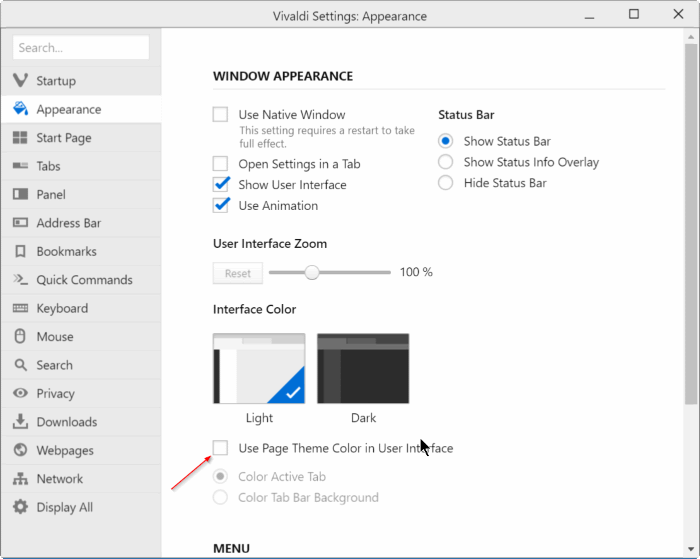Click the settings Search field

(81, 47)
